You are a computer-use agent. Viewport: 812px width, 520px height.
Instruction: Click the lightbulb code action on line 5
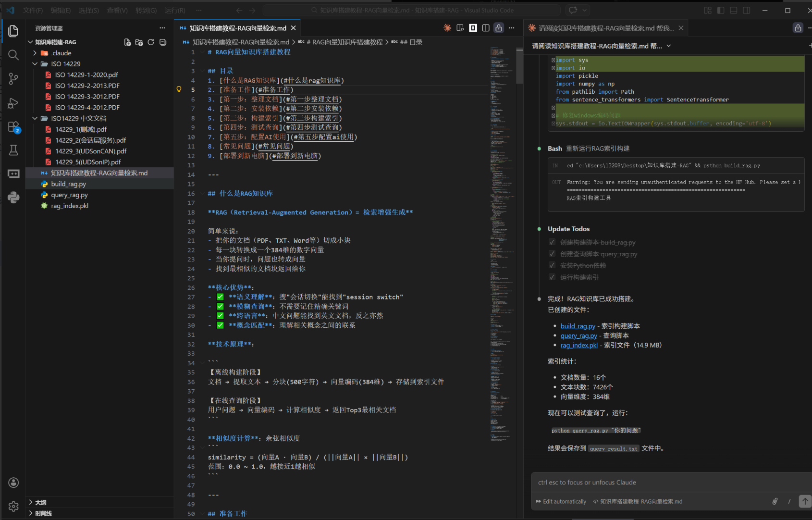[179, 89]
